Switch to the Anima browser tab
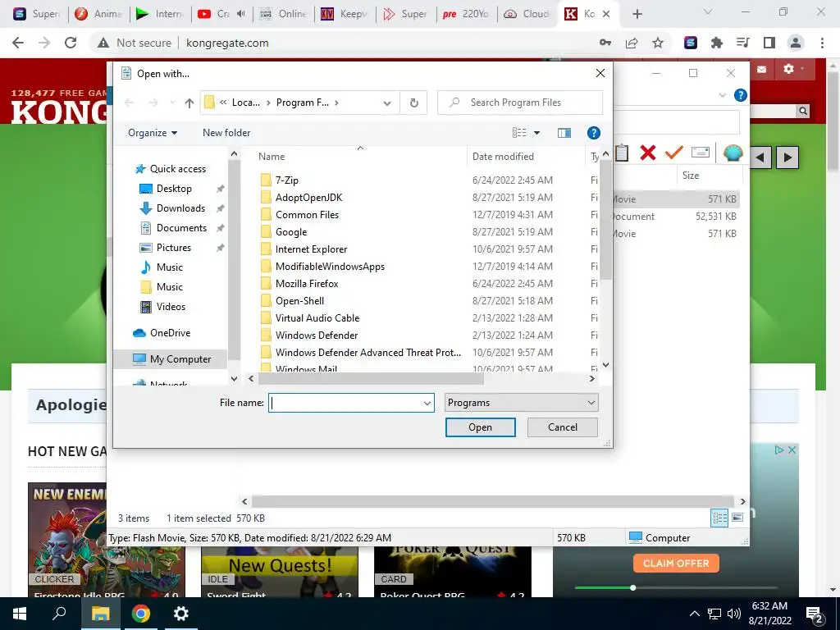Image resolution: width=840 pixels, height=630 pixels. (99, 14)
